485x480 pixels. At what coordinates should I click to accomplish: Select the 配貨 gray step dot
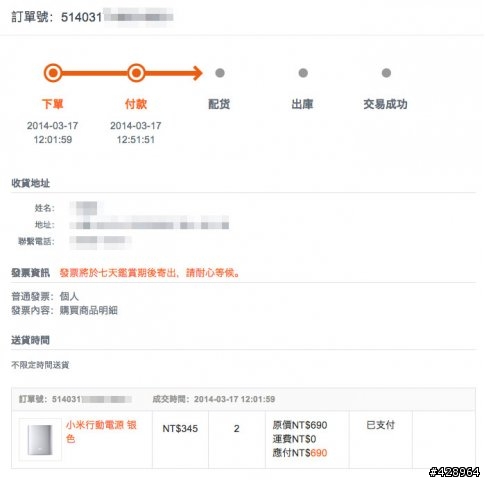coord(220,73)
